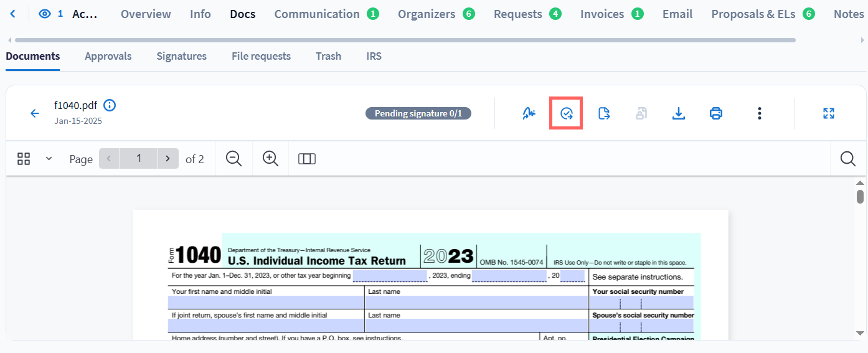This screenshot has height=353, width=868.
Task: Click the request signature pen icon
Action: pyautogui.click(x=529, y=113)
